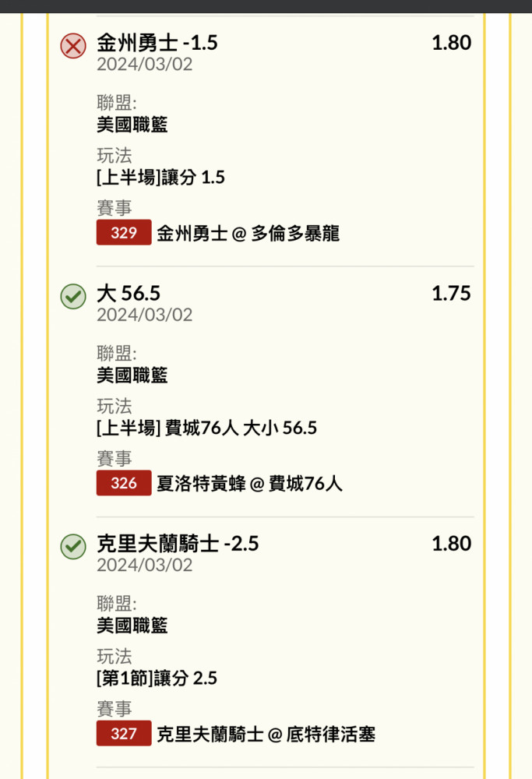The image size is (532, 779).
Task: Click the [上半場] 費城76人 大小 56.5 text
Action: [x=206, y=428]
